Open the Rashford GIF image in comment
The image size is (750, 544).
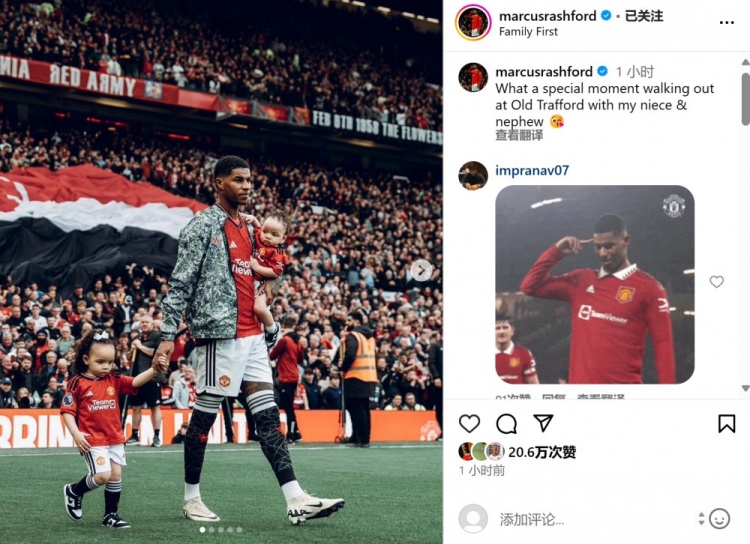[x=595, y=285]
